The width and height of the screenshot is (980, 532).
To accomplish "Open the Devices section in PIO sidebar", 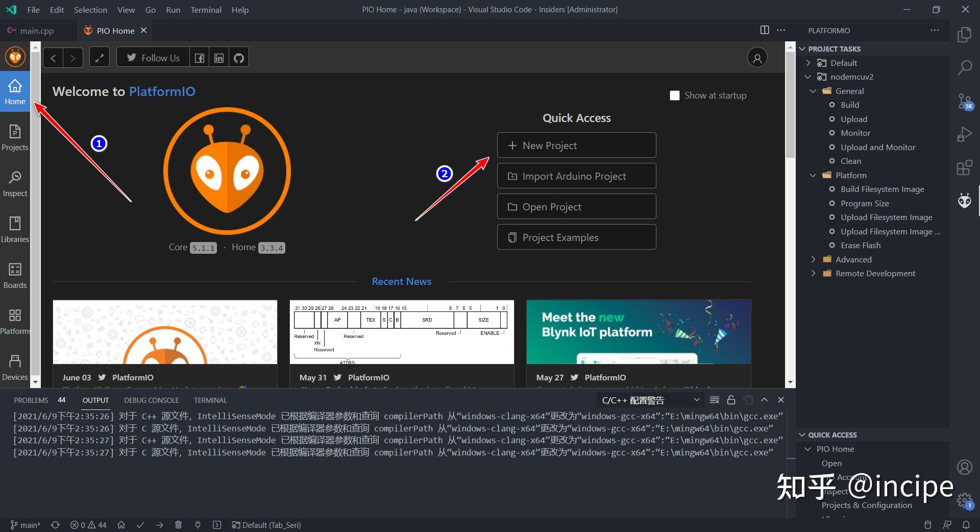I will pyautogui.click(x=15, y=368).
